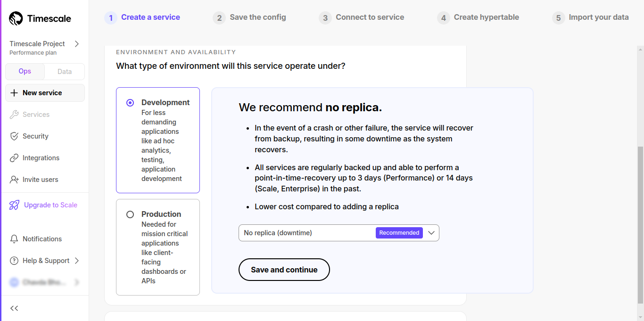Go to step 5 Import your data

(591, 17)
